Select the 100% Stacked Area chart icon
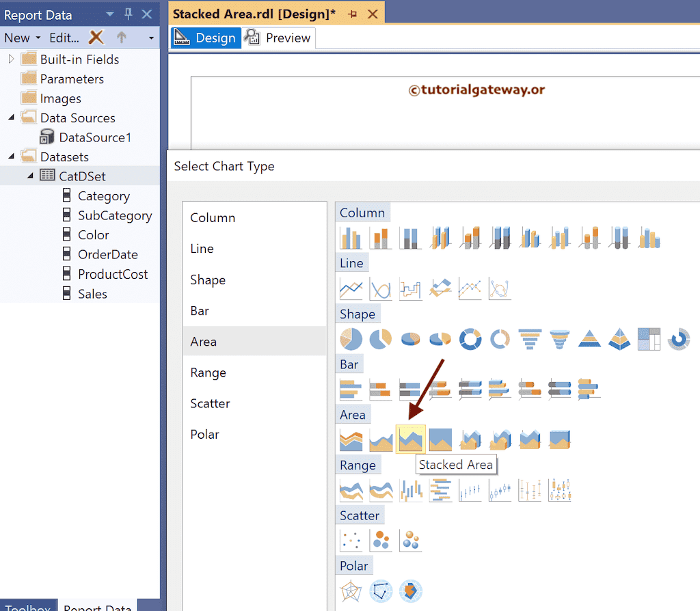The height and width of the screenshot is (611, 700). (x=440, y=439)
